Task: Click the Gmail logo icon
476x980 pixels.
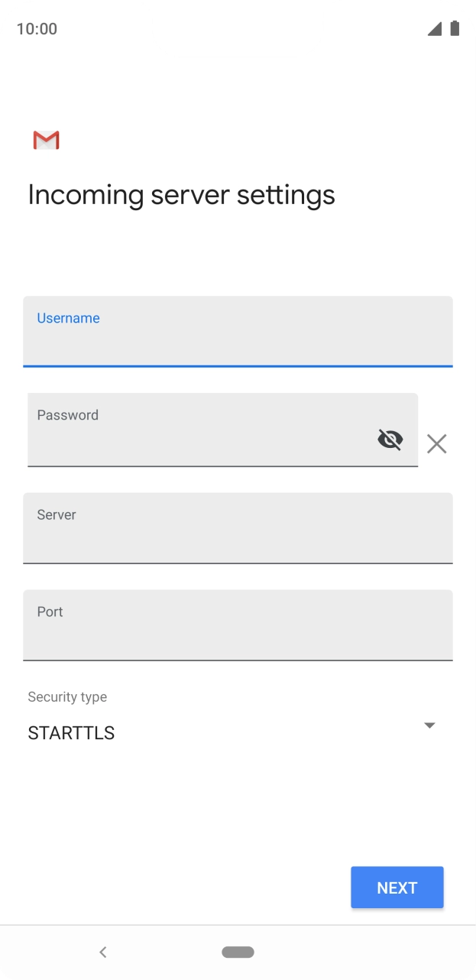Action: tap(45, 140)
